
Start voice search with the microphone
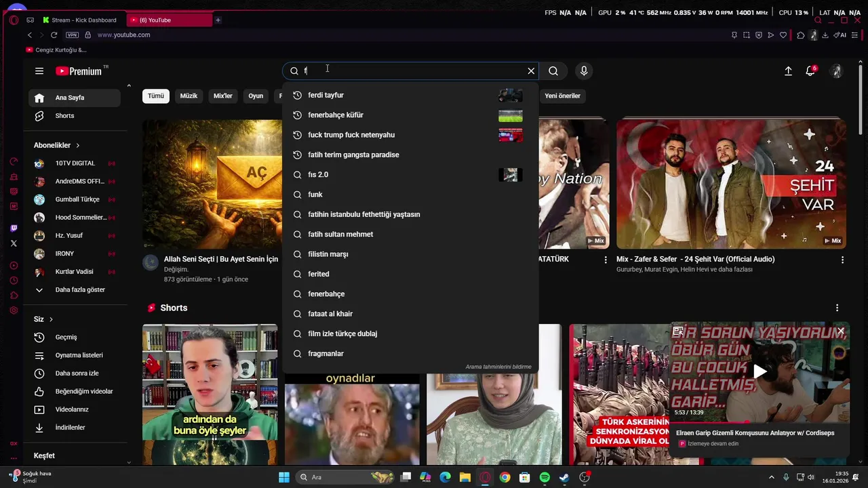(x=584, y=70)
